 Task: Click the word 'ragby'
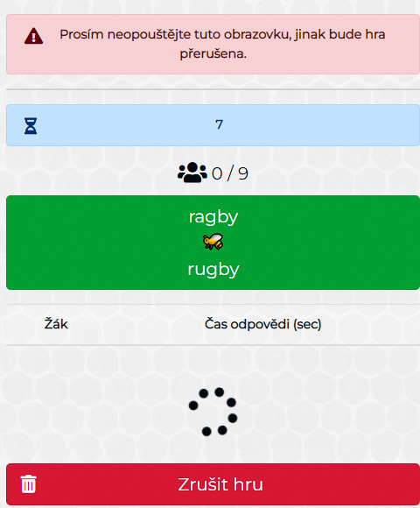pyautogui.click(x=213, y=217)
